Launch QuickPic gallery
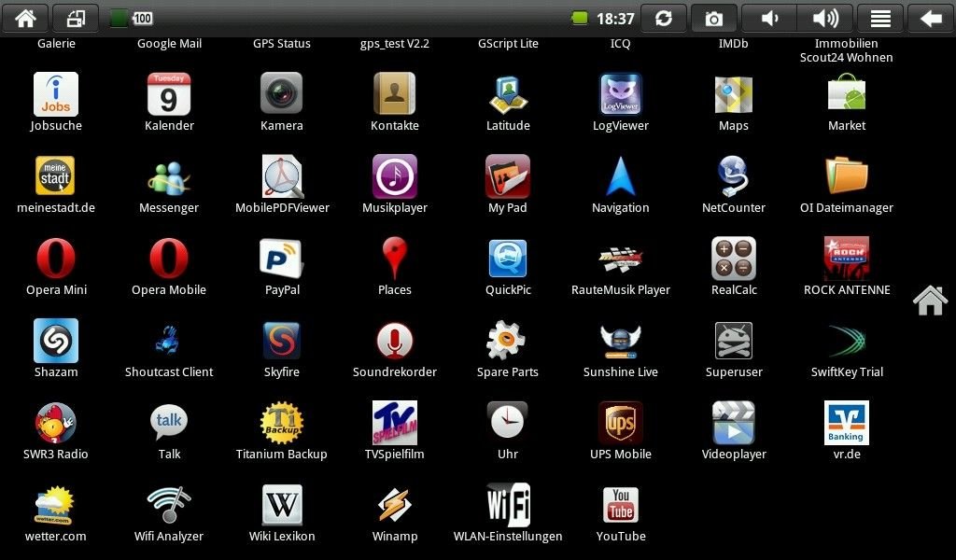Viewport: 956px width, 560px height. (x=508, y=266)
